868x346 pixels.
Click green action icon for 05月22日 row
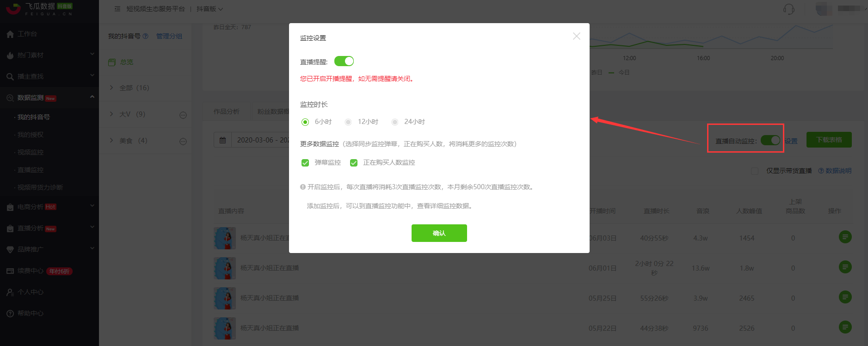coord(845,327)
